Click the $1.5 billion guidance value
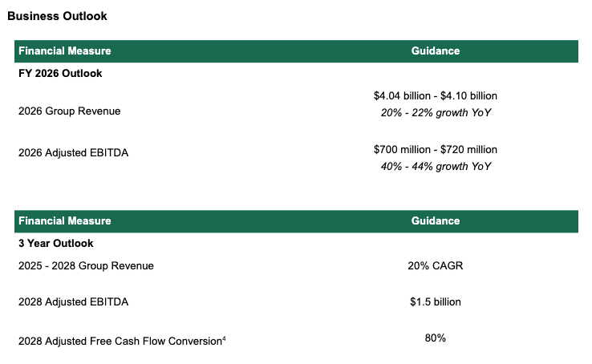 tap(436, 302)
